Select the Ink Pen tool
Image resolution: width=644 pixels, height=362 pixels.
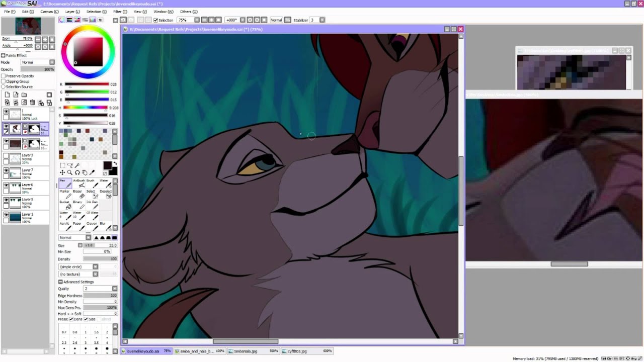[x=92, y=205]
